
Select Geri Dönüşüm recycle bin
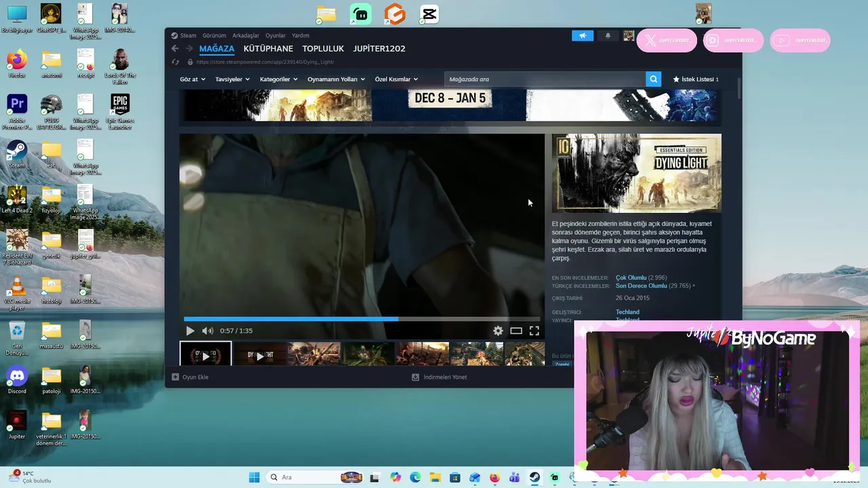(x=17, y=338)
